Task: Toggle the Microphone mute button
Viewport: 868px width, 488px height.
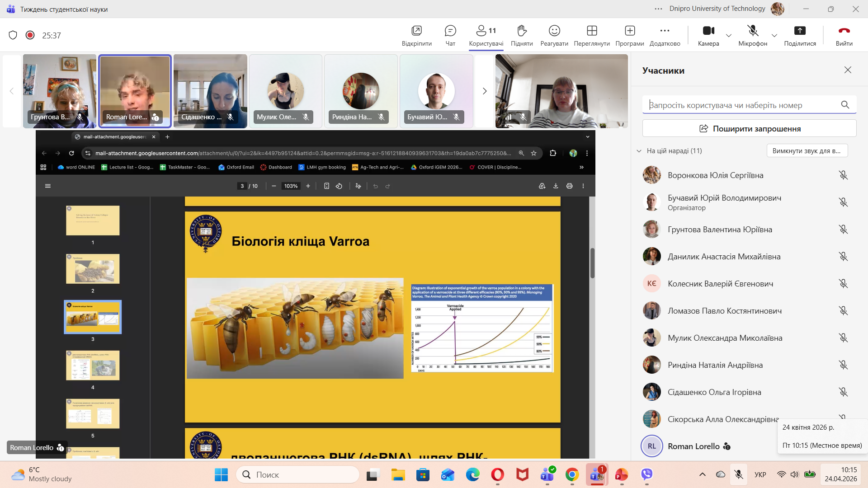Action: (x=753, y=31)
